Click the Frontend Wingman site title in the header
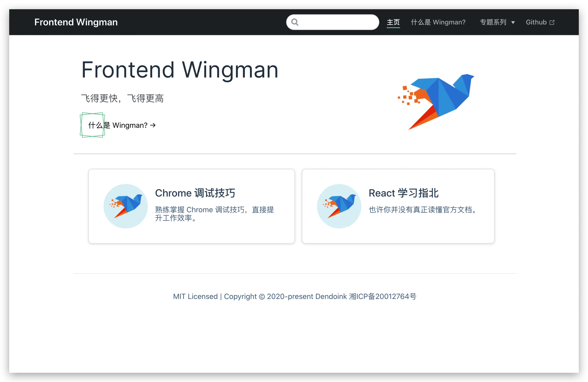The image size is (588, 382). coord(76,22)
